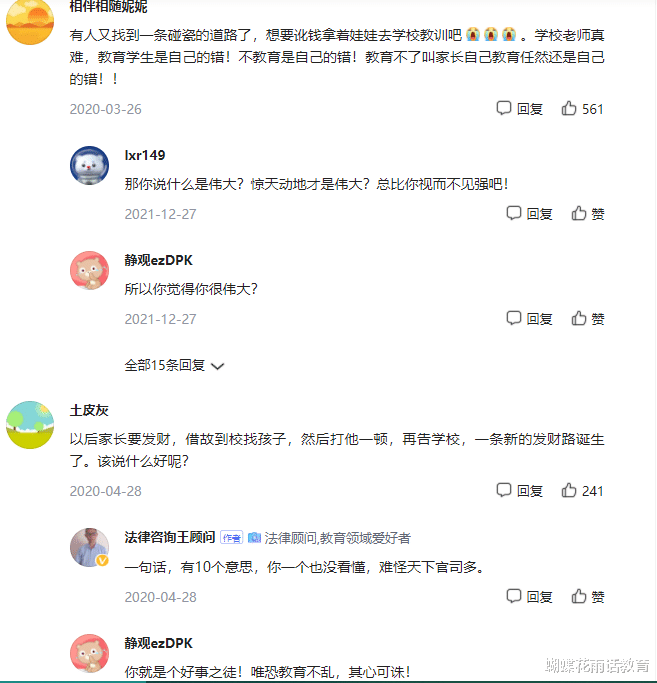Open lxr149's avatar profile
The height and width of the screenshot is (683, 657).
click(x=89, y=165)
